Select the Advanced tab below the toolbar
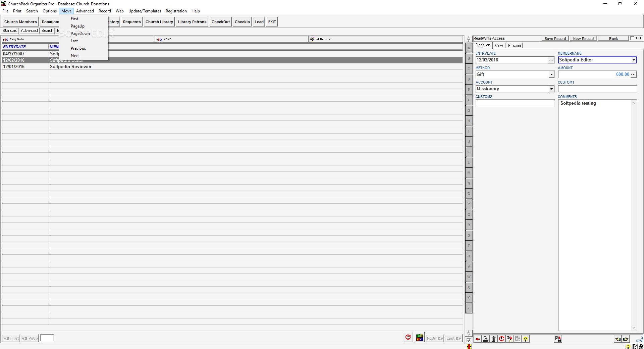This screenshot has width=644, height=349. 29,31
